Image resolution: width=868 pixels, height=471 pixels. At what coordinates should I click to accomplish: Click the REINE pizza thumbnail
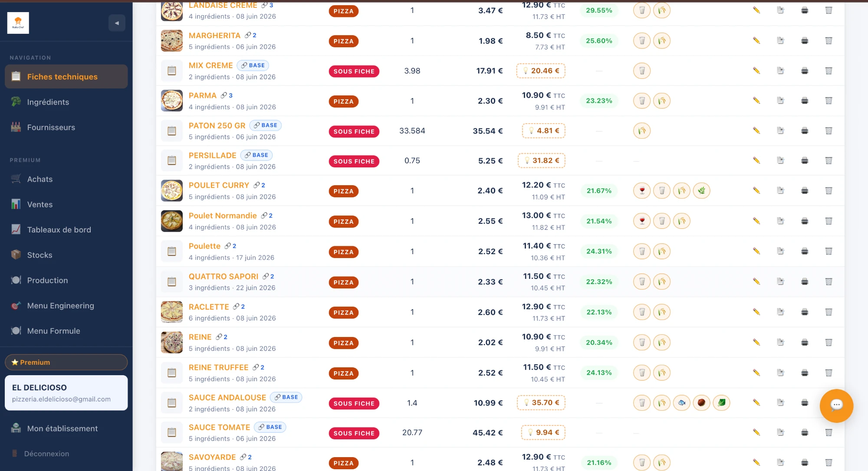pos(172,342)
